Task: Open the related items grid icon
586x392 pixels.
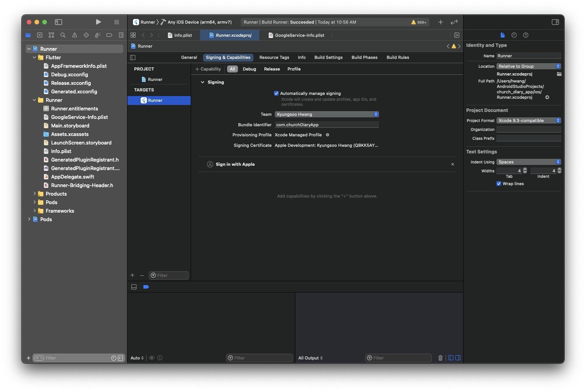Action: click(133, 35)
